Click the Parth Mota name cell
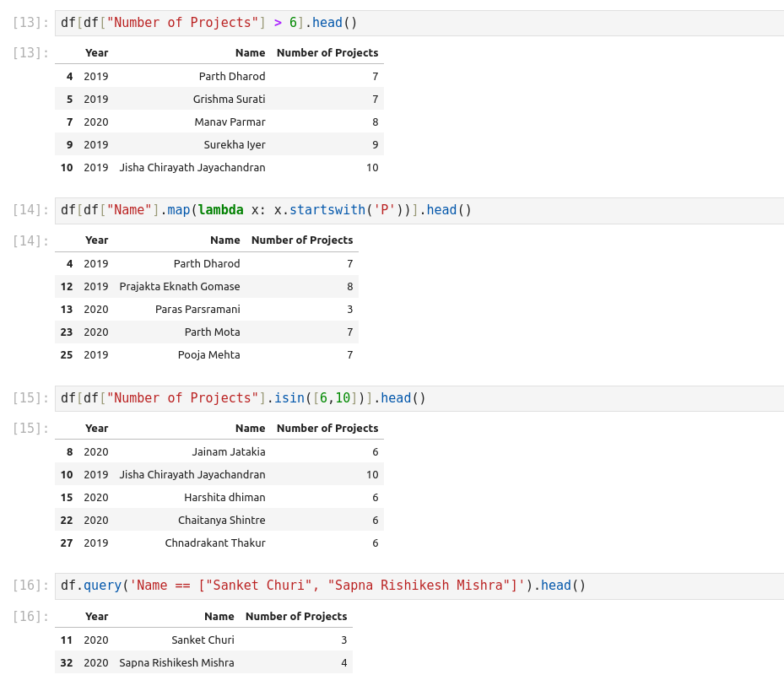This screenshot has width=784, height=691. 212,332
